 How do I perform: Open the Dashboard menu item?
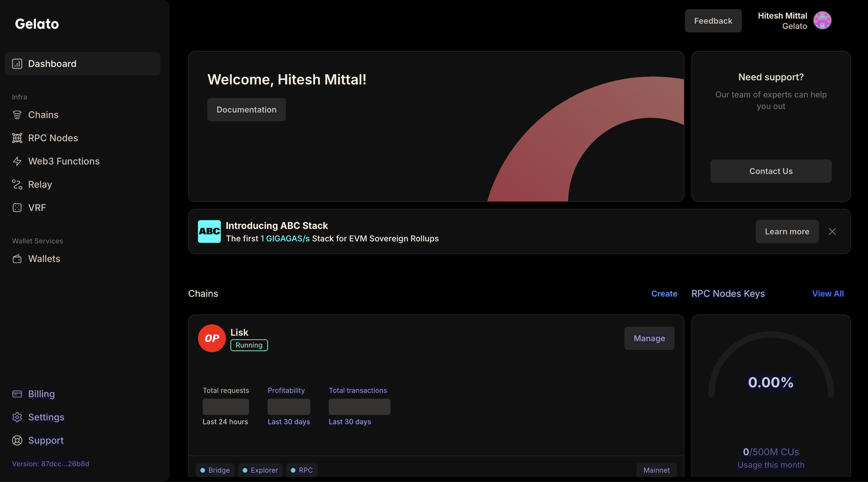tap(82, 64)
